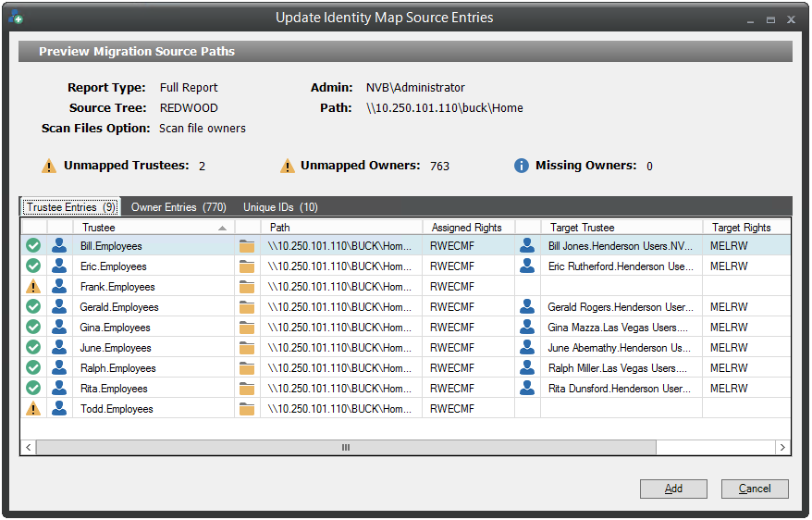The image size is (812, 520).
Task: Click the Unmapped Trustees warning icon
Action: point(49,167)
